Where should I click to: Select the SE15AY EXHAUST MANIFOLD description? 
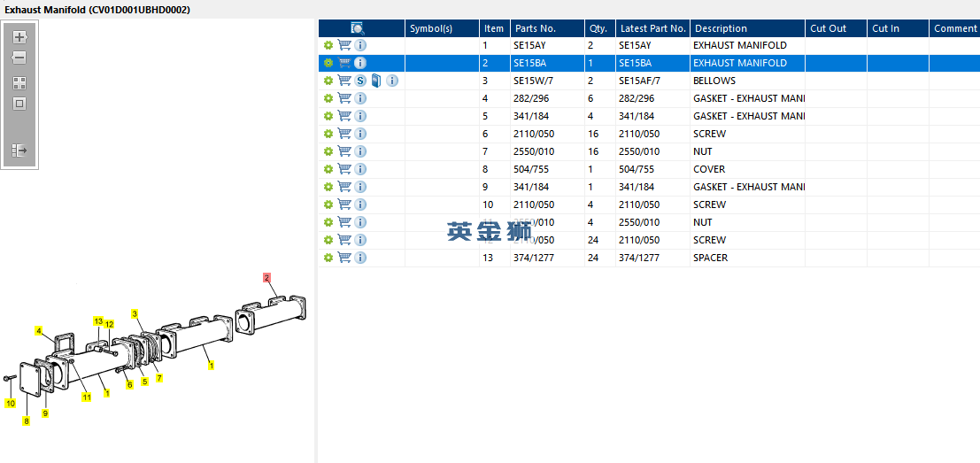click(740, 45)
